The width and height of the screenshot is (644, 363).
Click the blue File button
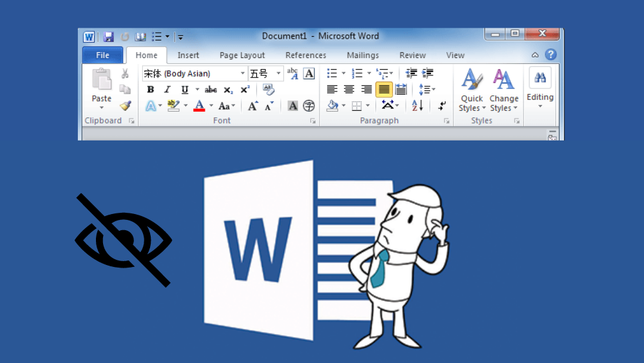tap(102, 55)
